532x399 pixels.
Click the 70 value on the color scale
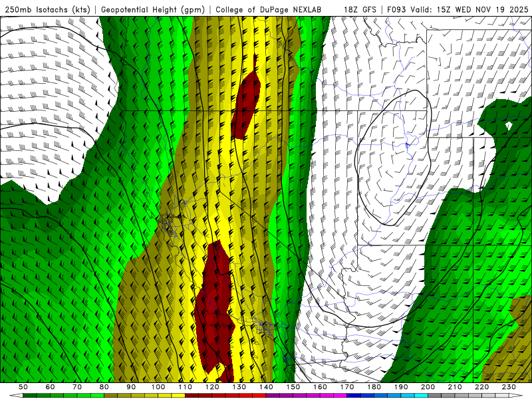click(77, 387)
